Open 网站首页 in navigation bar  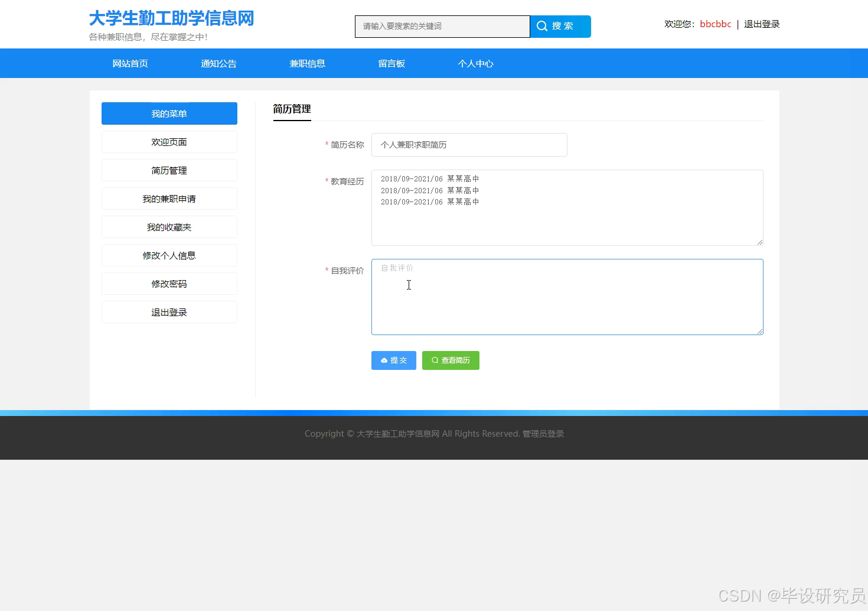pyautogui.click(x=130, y=63)
